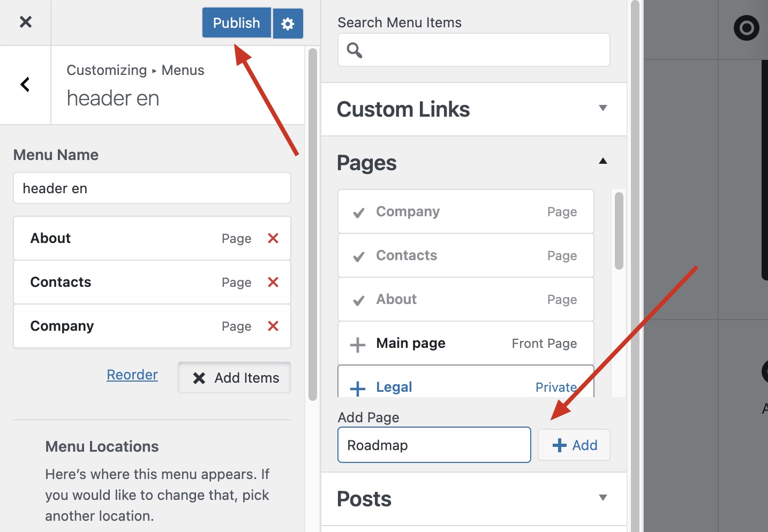Screen dimensions: 768x532
Task: Uncheck the About page in Pages list
Action: point(359,300)
